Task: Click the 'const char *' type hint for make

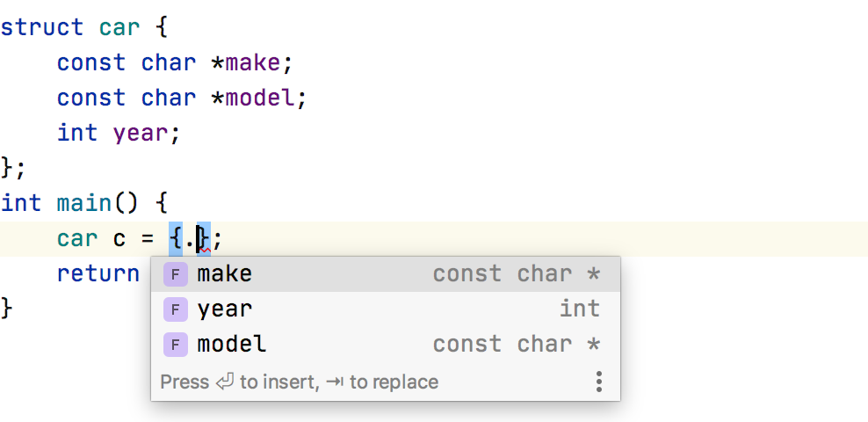Action: coord(517,273)
